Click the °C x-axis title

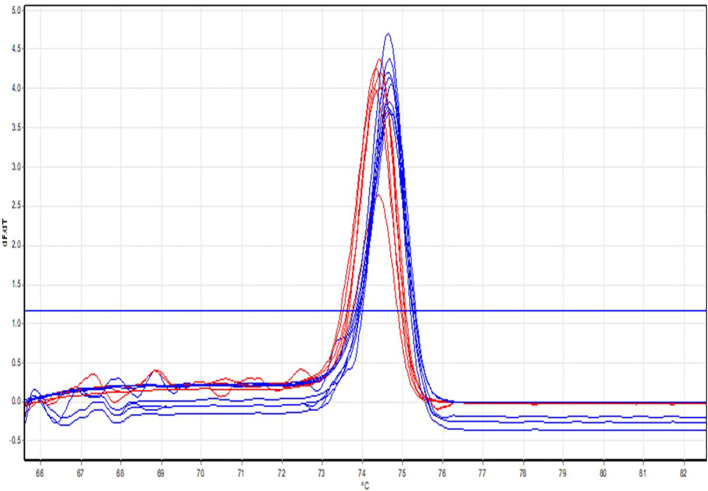coord(365,486)
